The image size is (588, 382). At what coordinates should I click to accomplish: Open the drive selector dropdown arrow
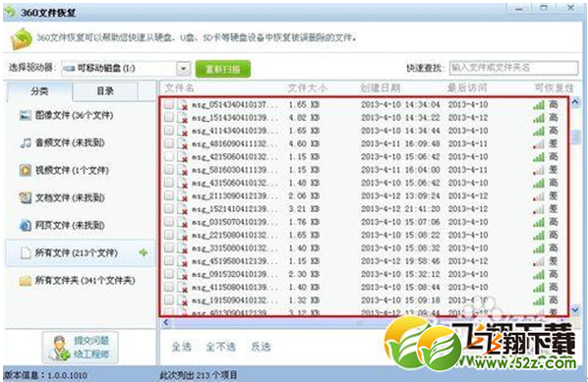tap(183, 69)
